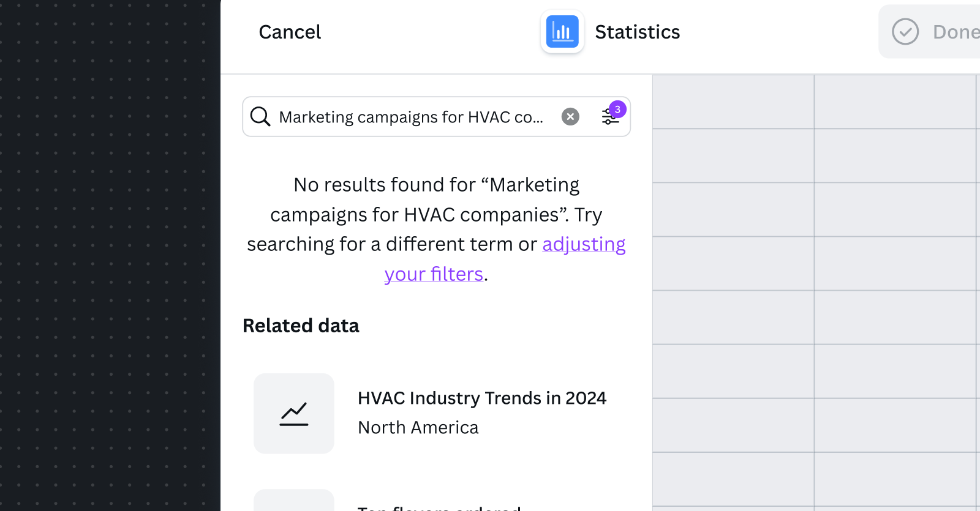Focus the Marketing campaigns search field
The width and height of the screenshot is (980, 511).
pyautogui.click(x=410, y=117)
